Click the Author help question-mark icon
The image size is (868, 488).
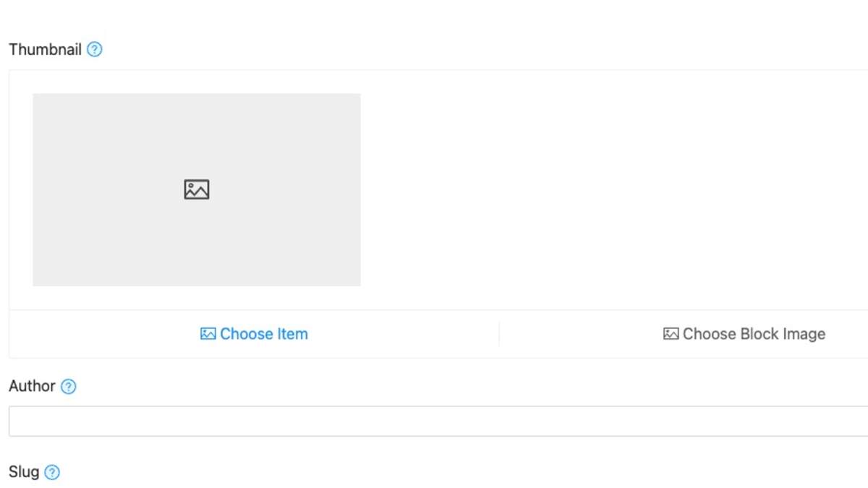69,387
